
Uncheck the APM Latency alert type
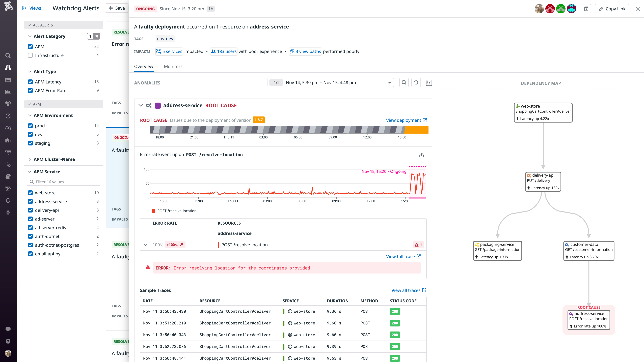[30, 82]
